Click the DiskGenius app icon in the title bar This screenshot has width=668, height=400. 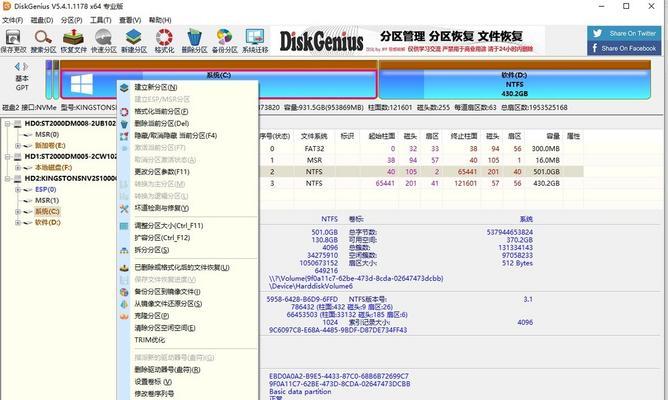(6, 6)
